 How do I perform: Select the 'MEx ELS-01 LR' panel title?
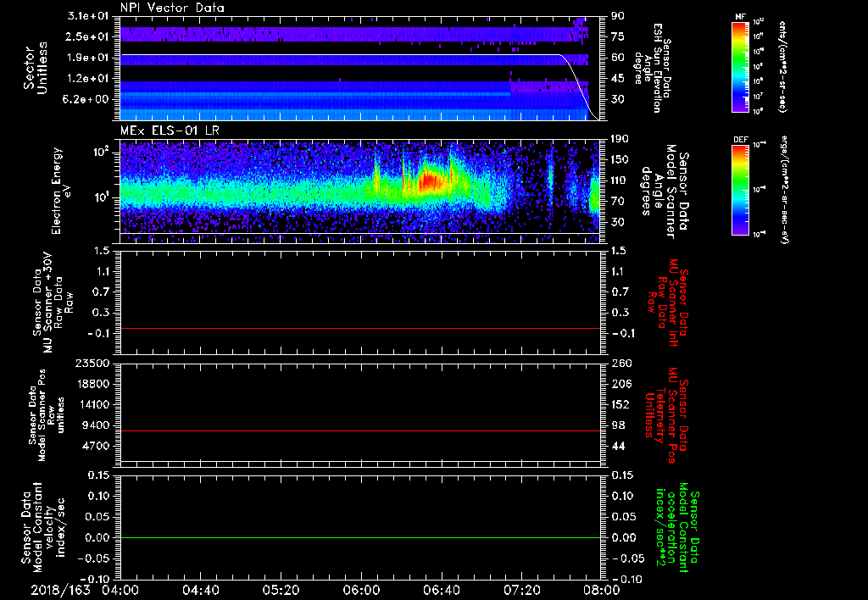click(170, 131)
